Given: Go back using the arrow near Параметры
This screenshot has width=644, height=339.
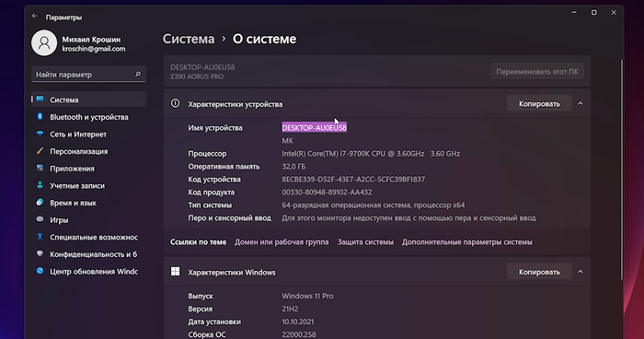Looking at the screenshot, I should pyautogui.click(x=35, y=17).
